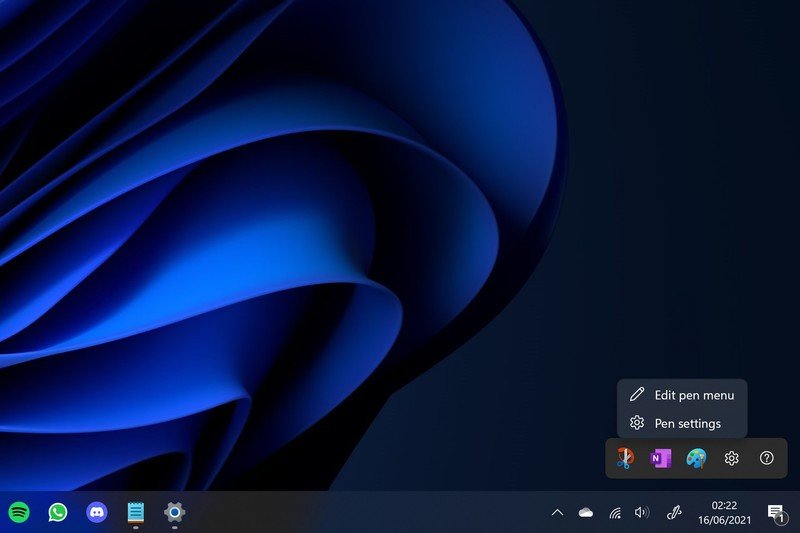
Task: Expand the hidden tray icons chevron
Action: pos(557,513)
